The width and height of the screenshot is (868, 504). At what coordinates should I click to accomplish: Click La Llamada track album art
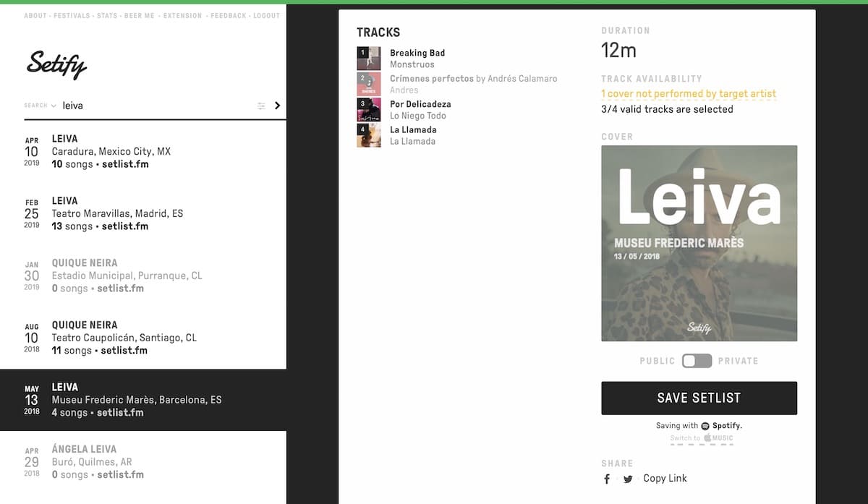coord(368,135)
